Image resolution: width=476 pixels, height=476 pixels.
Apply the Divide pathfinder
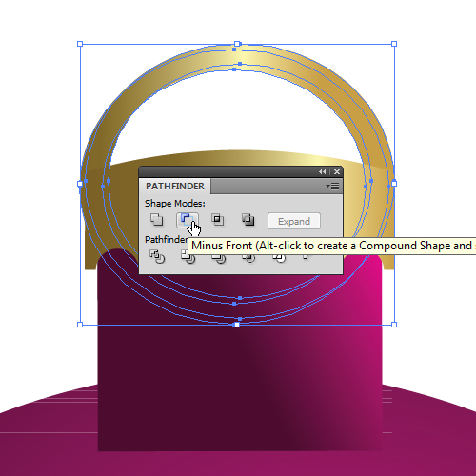157,256
